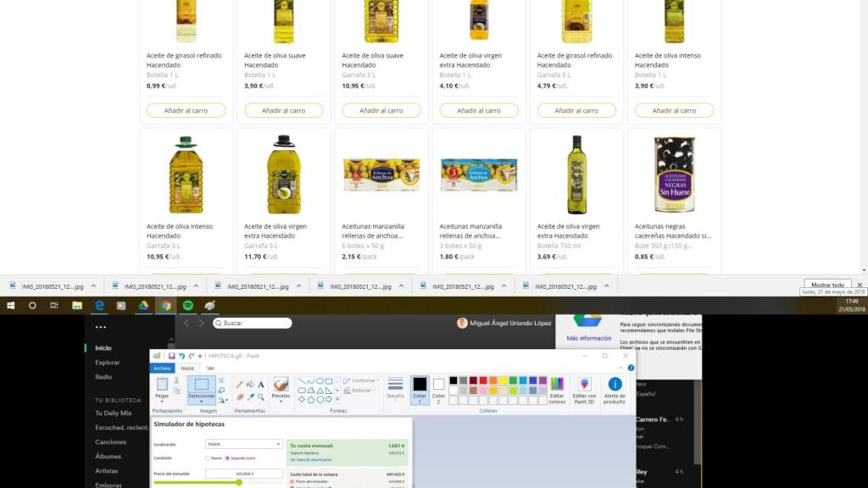Open Google Drive from the taskbar

(144, 305)
